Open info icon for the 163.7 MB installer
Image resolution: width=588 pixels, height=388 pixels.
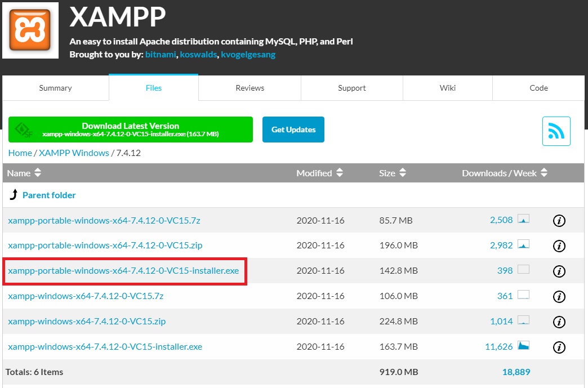click(x=559, y=347)
